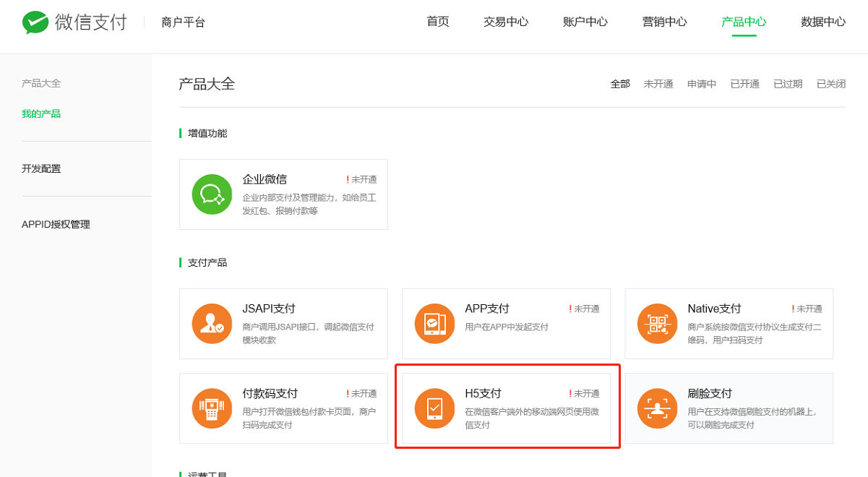Click the 产品大全 page title
The image size is (868, 477).
(207, 84)
